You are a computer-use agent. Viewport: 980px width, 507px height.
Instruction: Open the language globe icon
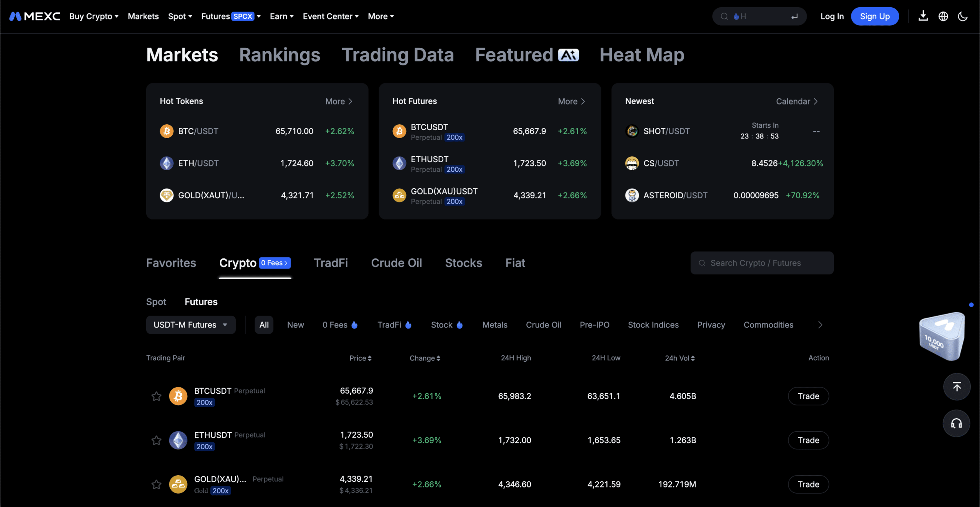point(943,16)
